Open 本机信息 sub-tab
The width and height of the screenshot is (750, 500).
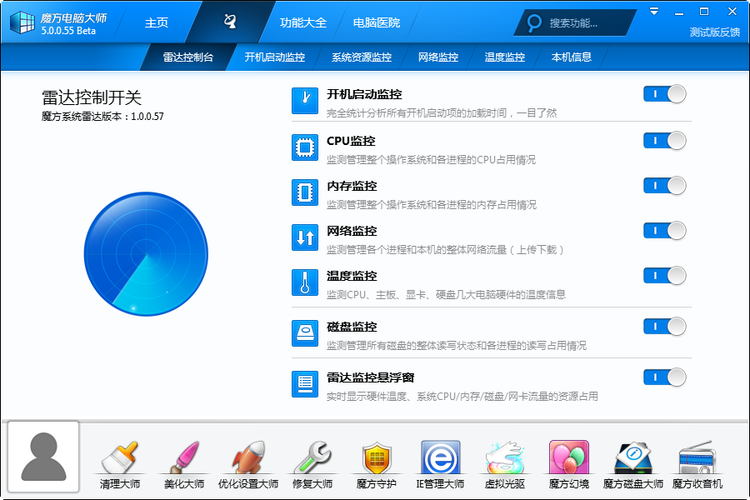[571, 57]
